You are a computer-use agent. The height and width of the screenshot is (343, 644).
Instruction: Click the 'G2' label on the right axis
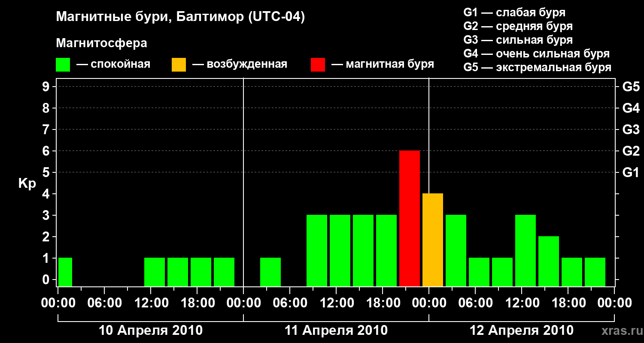tap(631, 151)
